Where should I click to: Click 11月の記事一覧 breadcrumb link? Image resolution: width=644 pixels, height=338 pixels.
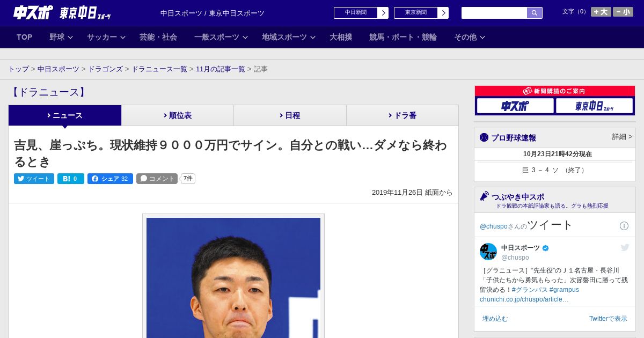point(221,69)
